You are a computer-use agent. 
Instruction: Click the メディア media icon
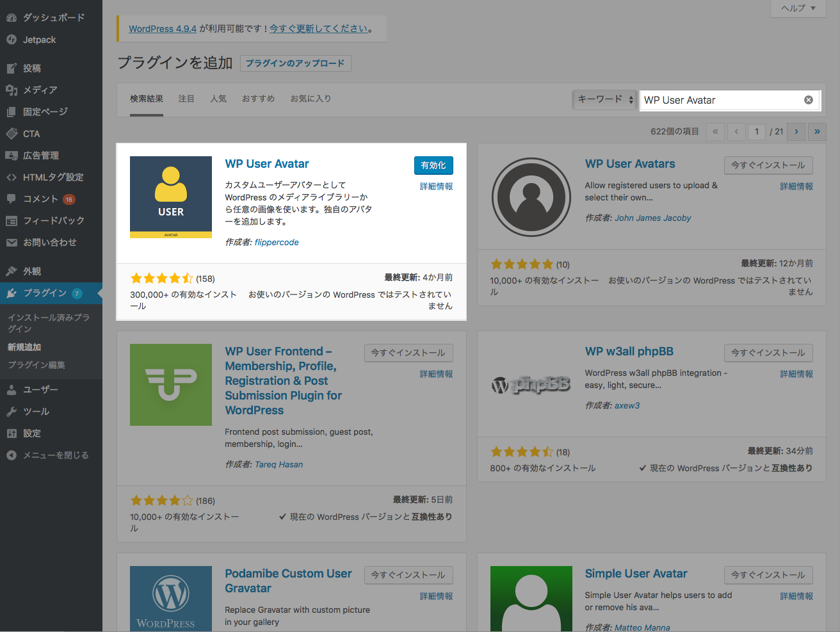tap(12, 90)
